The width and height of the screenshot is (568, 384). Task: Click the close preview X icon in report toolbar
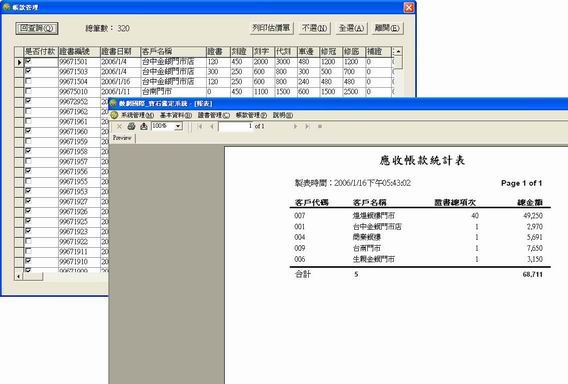119,126
